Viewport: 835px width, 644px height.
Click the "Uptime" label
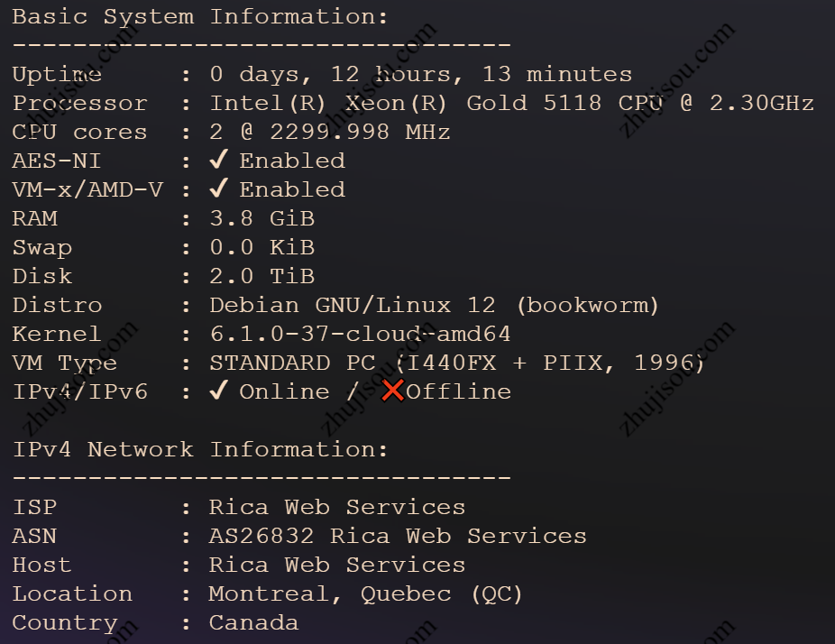click(57, 75)
